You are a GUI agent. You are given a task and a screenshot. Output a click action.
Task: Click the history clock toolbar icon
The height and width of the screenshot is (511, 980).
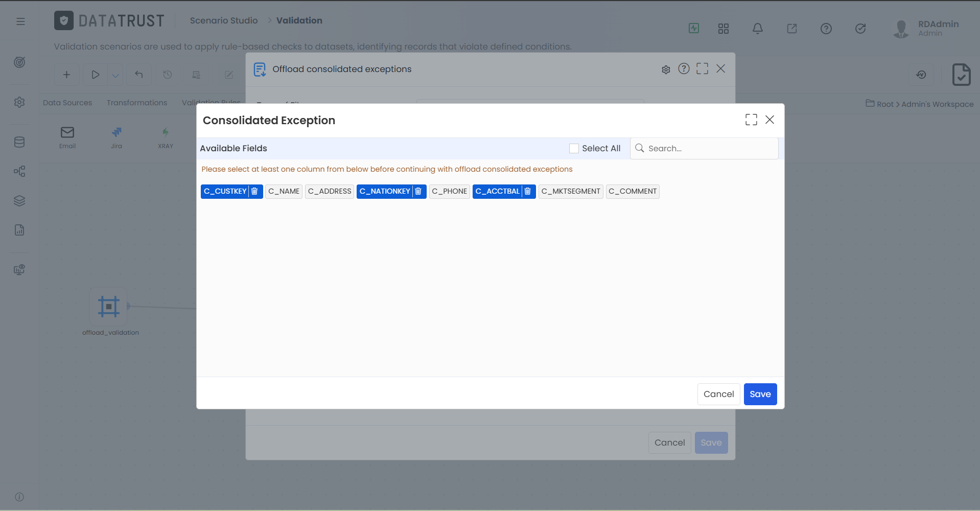(168, 75)
